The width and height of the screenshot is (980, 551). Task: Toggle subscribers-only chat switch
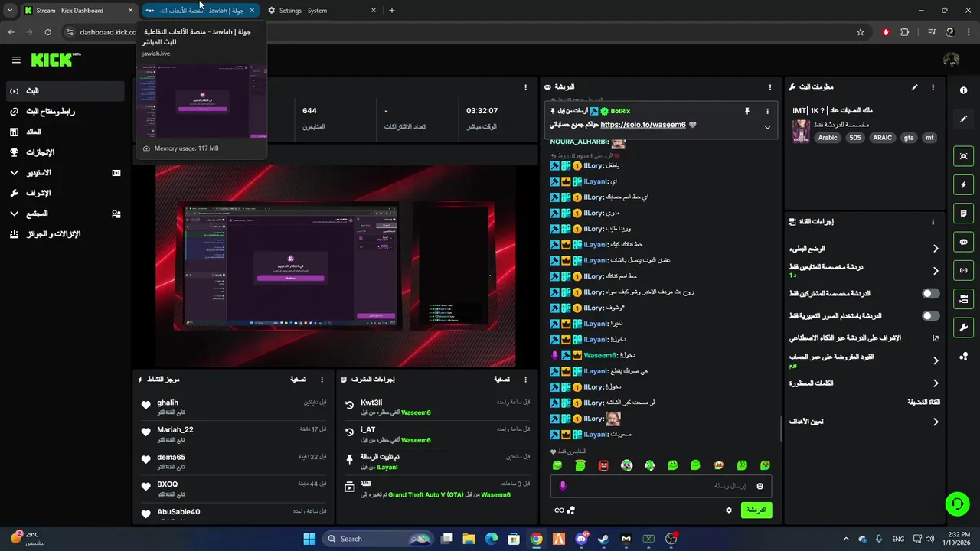931,293
